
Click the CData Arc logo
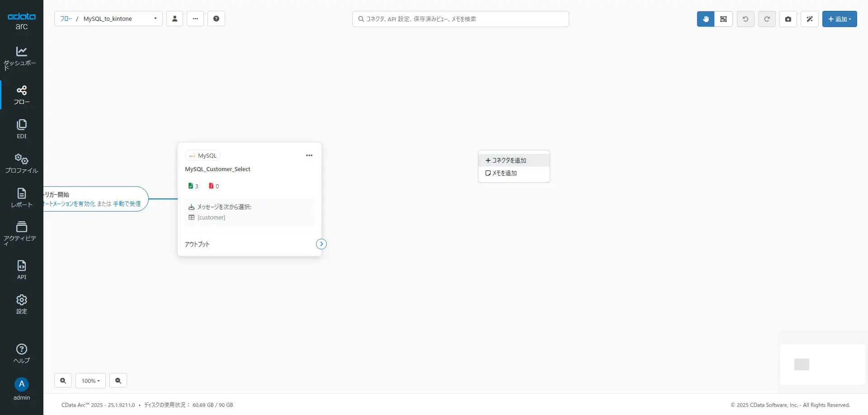click(21, 21)
